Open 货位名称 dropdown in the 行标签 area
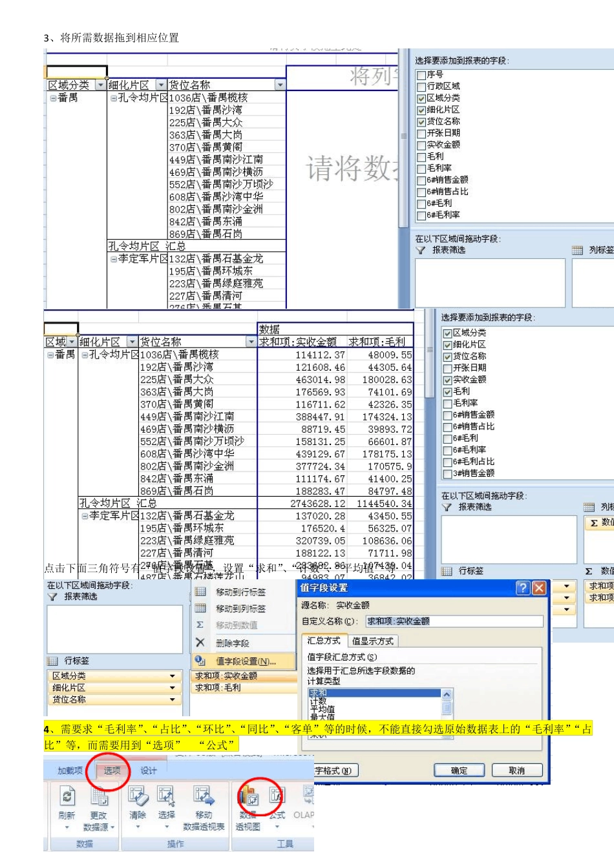Image resolution: width=614 pixels, height=868 pixels. (x=173, y=700)
